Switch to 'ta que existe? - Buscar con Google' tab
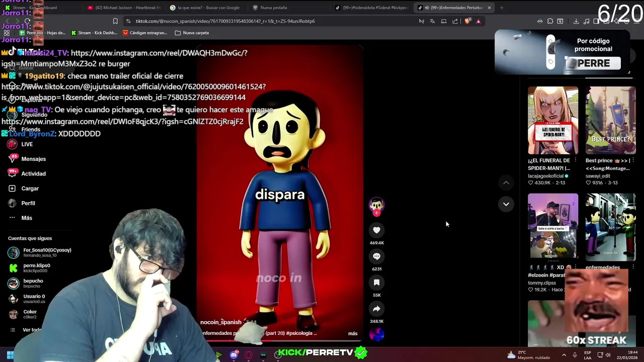The image size is (644, 362). point(205,8)
